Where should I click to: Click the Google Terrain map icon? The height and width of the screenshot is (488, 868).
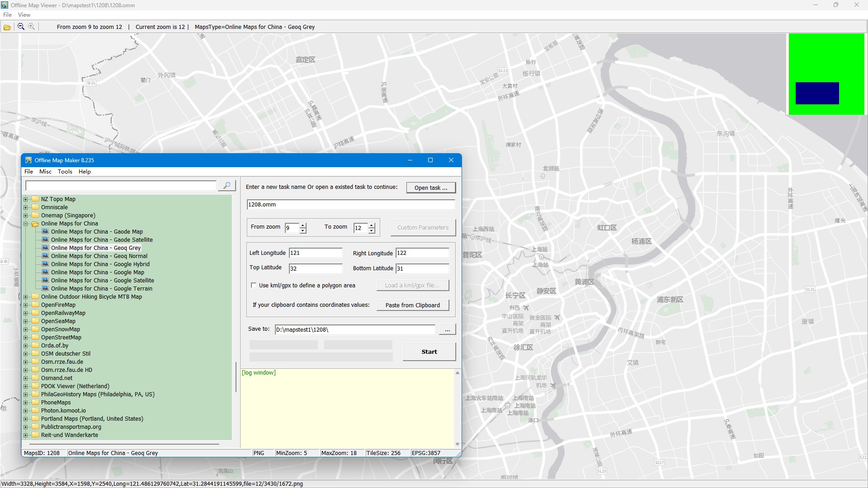45,288
